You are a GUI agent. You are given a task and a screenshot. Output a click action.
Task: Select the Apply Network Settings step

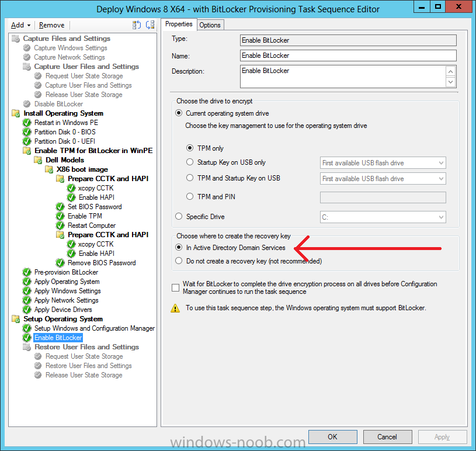click(x=67, y=300)
